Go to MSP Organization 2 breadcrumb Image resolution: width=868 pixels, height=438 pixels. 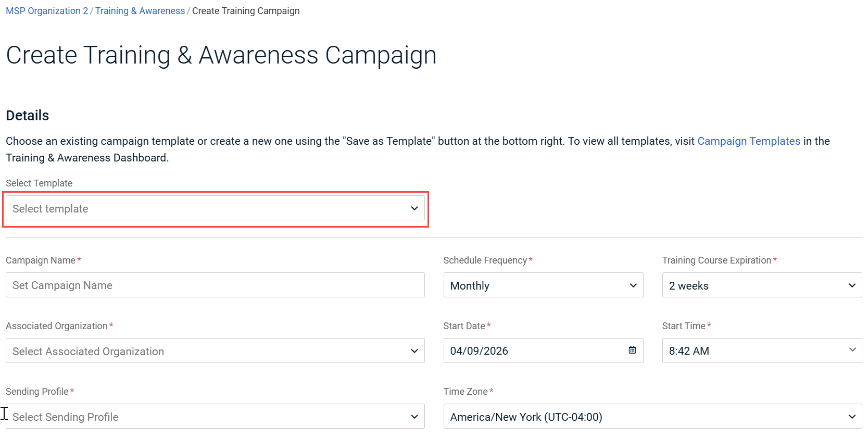coord(47,11)
